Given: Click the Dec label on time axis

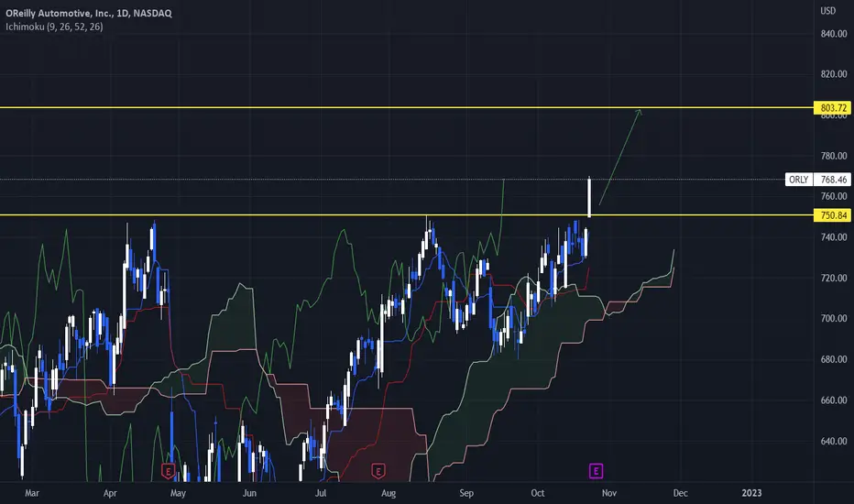Looking at the screenshot, I should pos(680,493).
